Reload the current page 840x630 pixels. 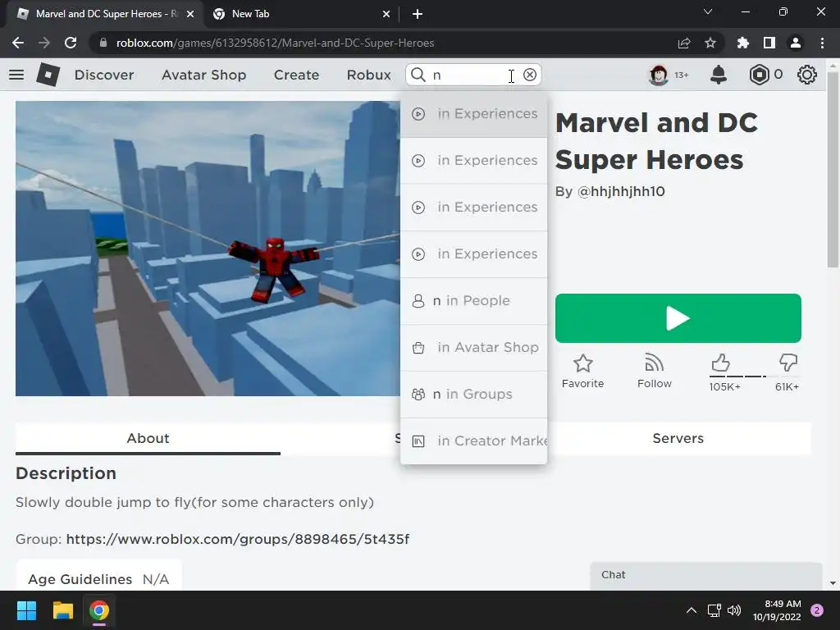click(x=71, y=43)
